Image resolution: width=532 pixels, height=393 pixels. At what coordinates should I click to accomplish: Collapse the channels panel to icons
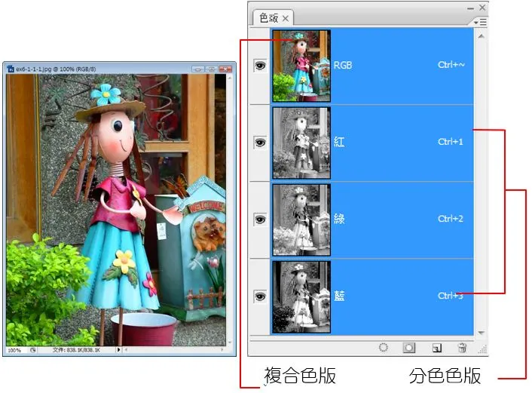tap(470, 8)
